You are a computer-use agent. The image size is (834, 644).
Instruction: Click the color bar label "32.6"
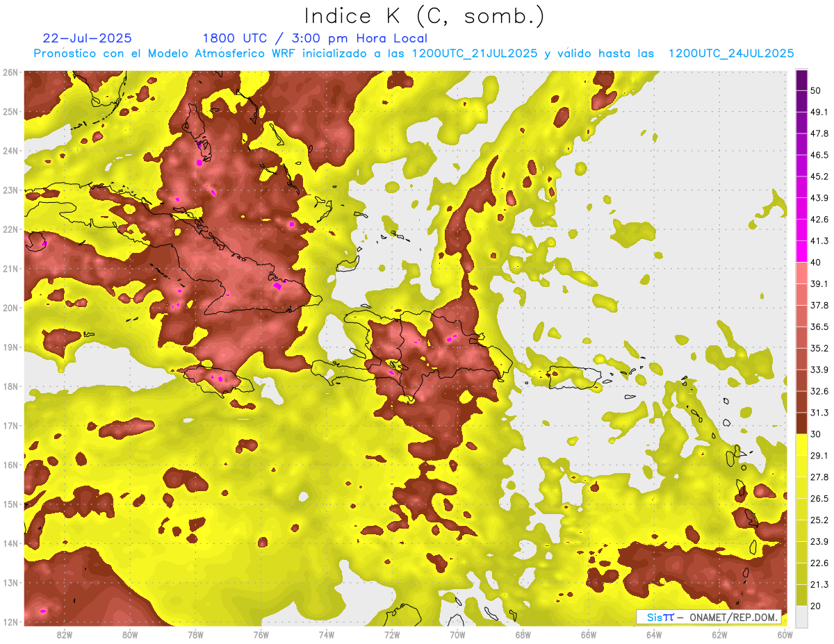(819, 391)
